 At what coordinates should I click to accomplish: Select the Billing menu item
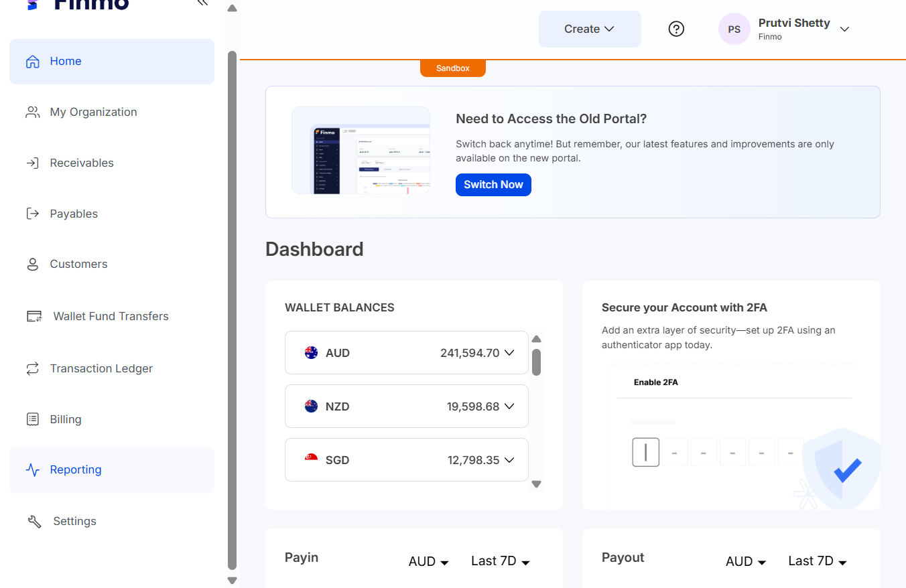coord(112,419)
